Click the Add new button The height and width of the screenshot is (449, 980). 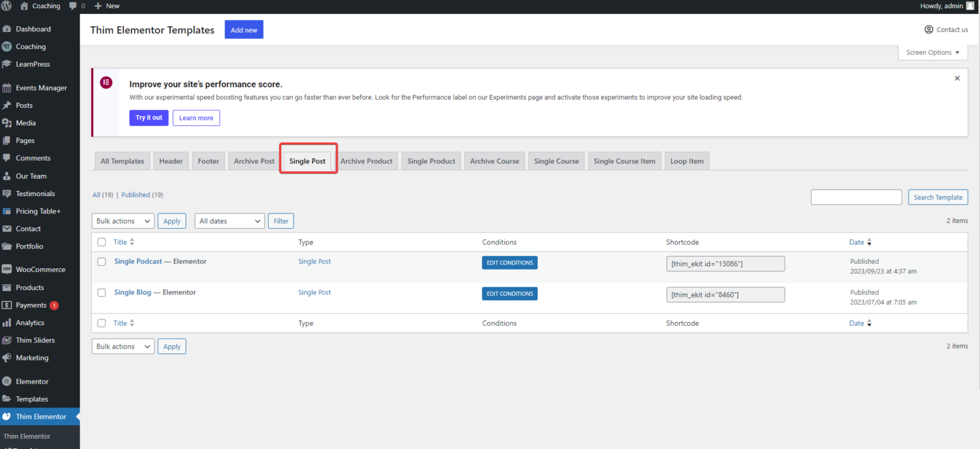click(244, 29)
